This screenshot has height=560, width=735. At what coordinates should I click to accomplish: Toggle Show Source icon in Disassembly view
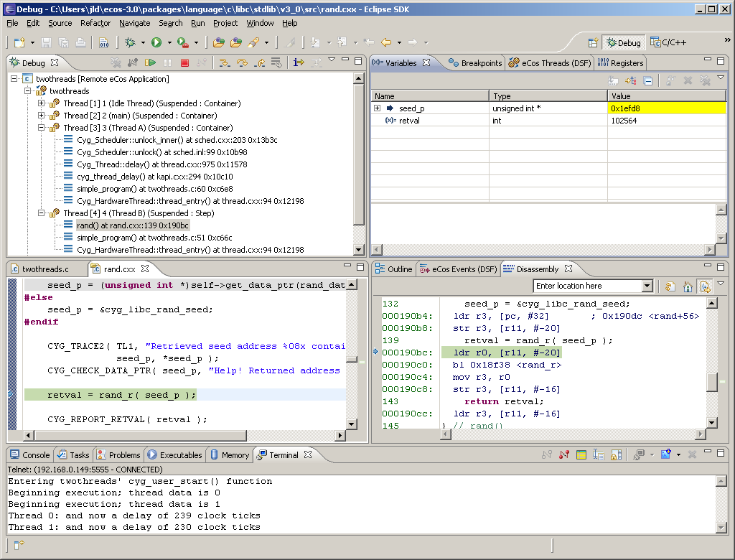tap(705, 286)
